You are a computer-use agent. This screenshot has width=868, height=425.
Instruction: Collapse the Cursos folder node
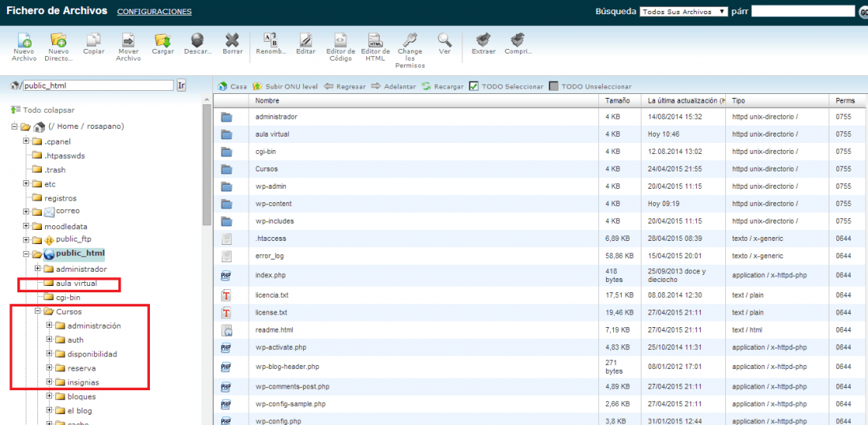tap(38, 311)
